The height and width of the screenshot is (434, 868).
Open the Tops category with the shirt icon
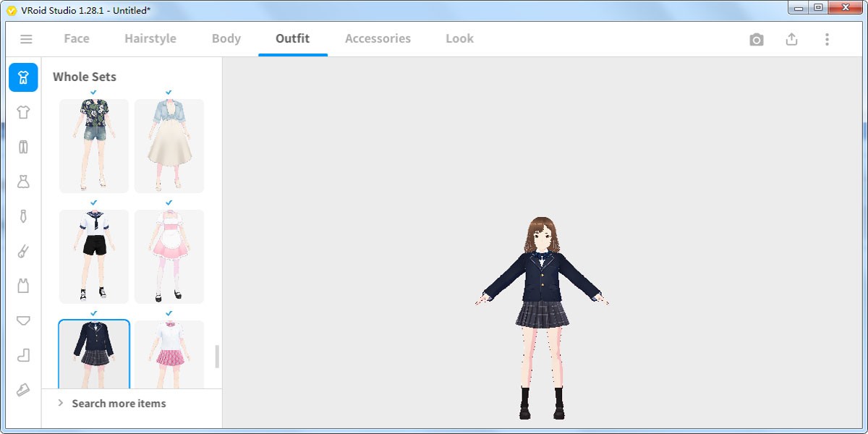(x=23, y=112)
